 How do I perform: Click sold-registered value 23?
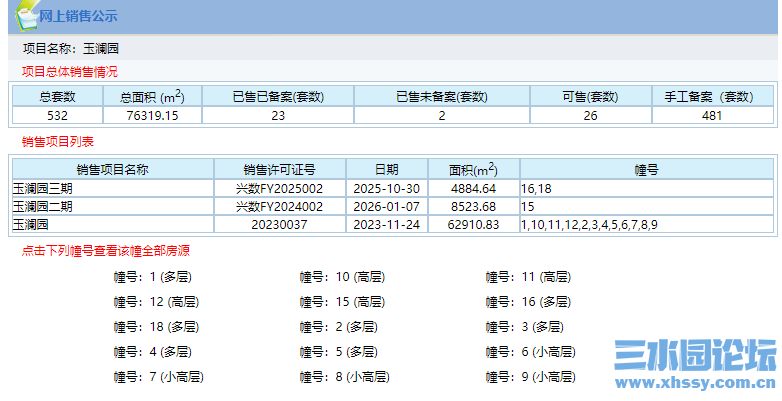pyautogui.click(x=278, y=116)
